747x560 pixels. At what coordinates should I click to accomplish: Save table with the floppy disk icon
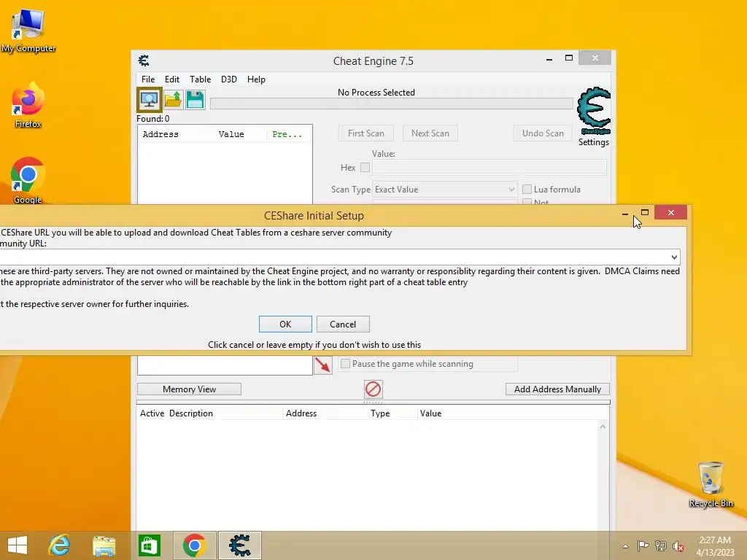pos(196,99)
